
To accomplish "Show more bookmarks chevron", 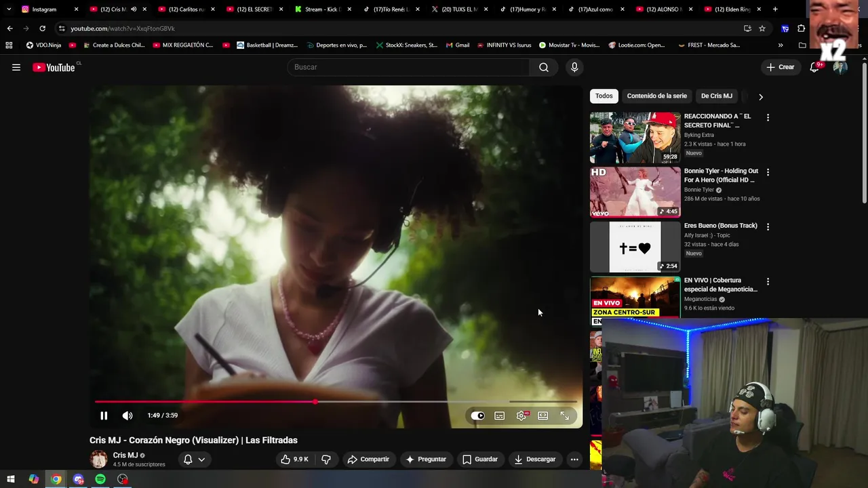I will pyautogui.click(x=781, y=45).
